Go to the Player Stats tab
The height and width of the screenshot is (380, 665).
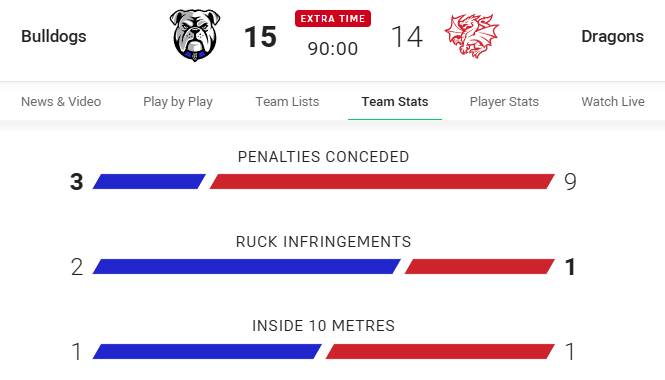point(504,102)
